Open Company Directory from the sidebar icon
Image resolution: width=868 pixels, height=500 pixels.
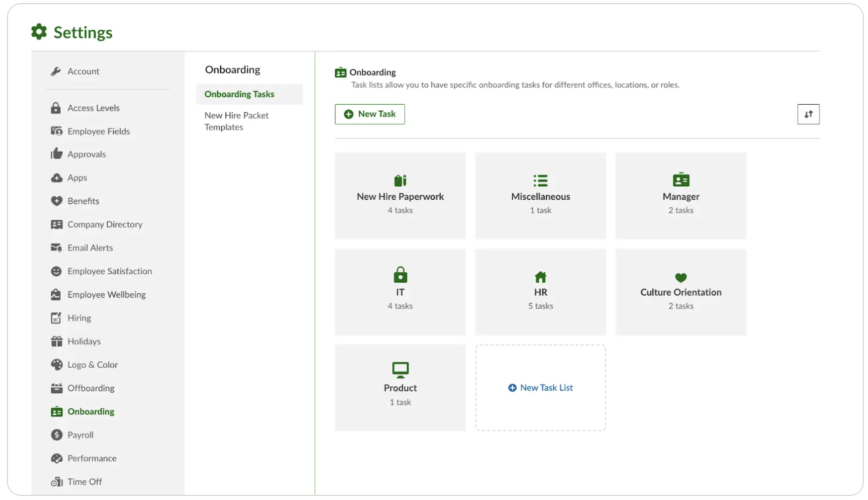click(x=57, y=224)
